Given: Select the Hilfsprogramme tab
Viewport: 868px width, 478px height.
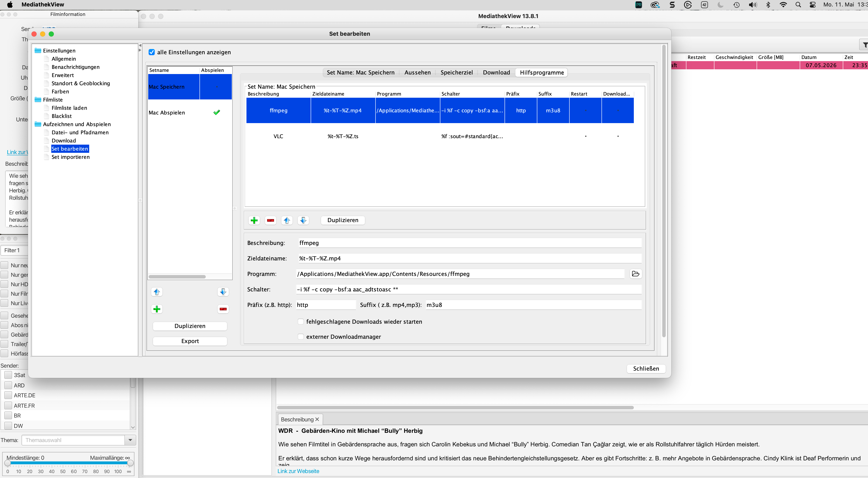Looking at the screenshot, I should pyautogui.click(x=542, y=72).
